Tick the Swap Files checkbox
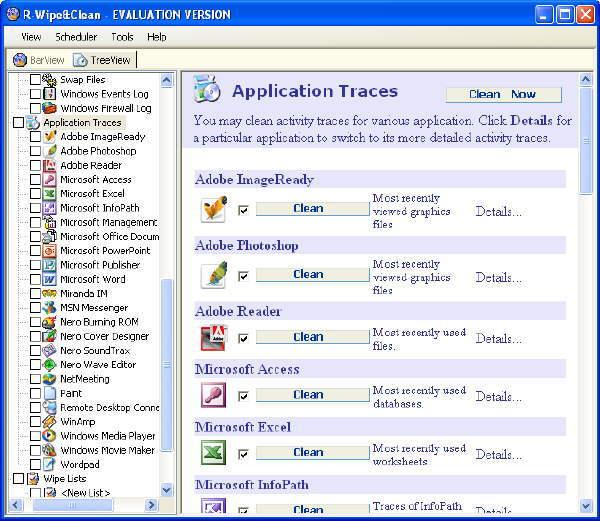Screen dimensions: 600x521 tap(35, 80)
